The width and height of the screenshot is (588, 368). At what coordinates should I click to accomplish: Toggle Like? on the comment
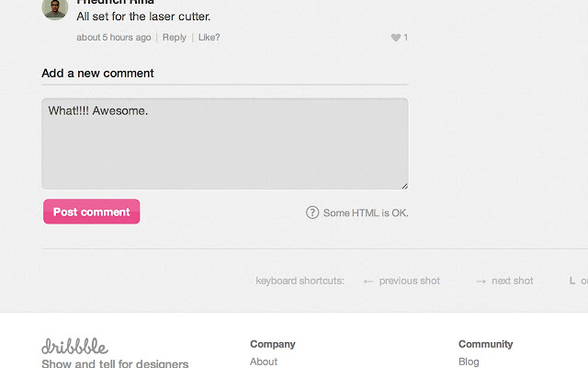click(209, 38)
